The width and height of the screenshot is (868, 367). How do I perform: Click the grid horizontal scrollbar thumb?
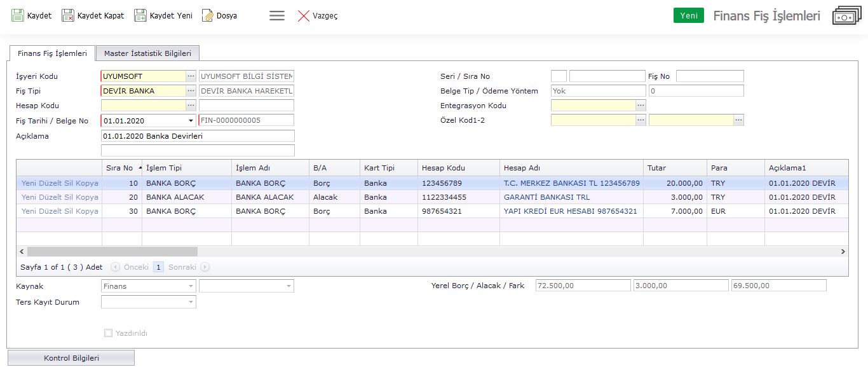click(x=112, y=252)
